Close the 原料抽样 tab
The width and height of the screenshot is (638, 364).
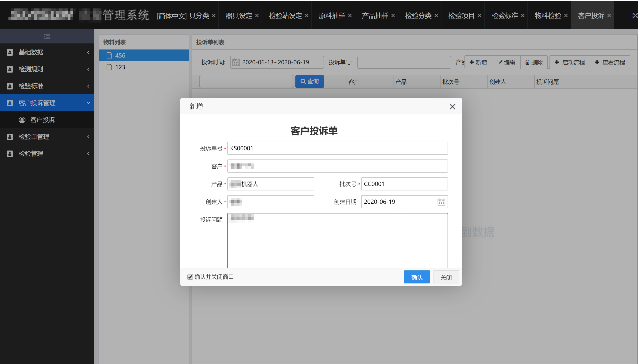click(350, 15)
